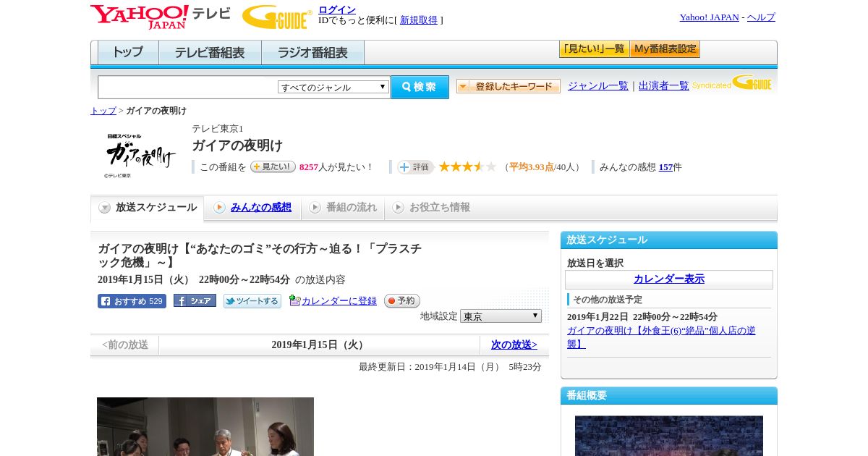Click the Yahoo! JAPAN テレビ logo
Image resolution: width=868 pixels, height=456 pixels.
click(161, 17)
